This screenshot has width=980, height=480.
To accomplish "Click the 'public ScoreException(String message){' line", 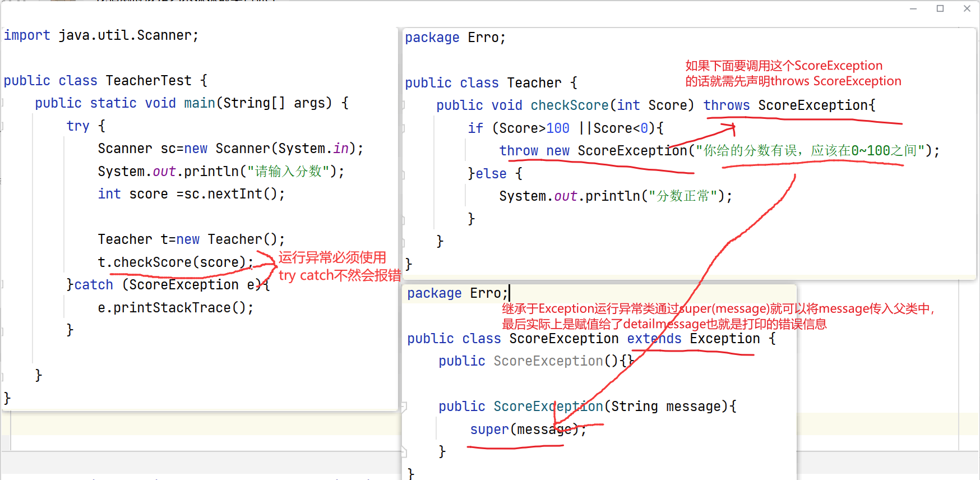I will 588,407.
